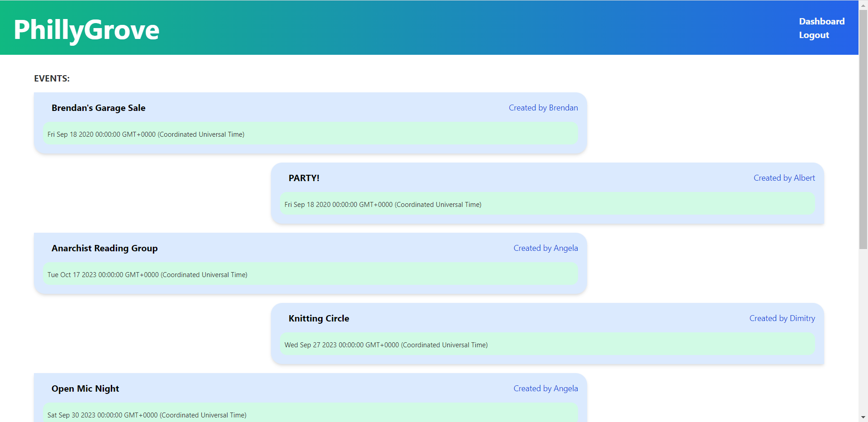Image resolution: width=868 pixels, height=422 pixels.
Task: Click the PhillyGrove site logo
Action: (86, 29)
